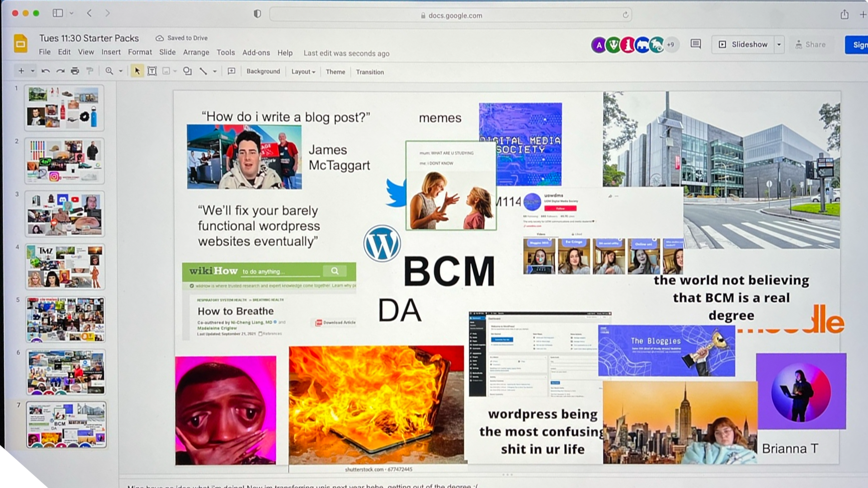Screen dimensions: 868x488
Task: Open the line type dropdown arrow
Action: click(215, 71)
